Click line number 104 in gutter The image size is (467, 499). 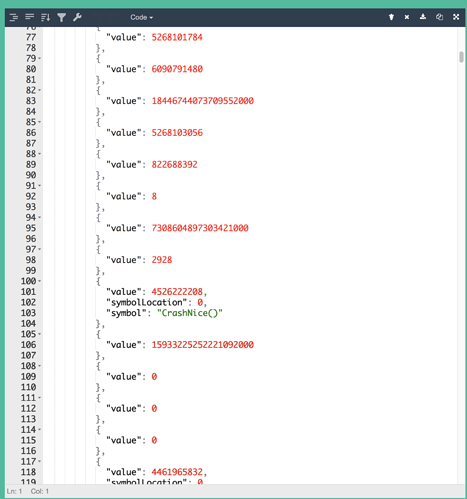[28, 324]
